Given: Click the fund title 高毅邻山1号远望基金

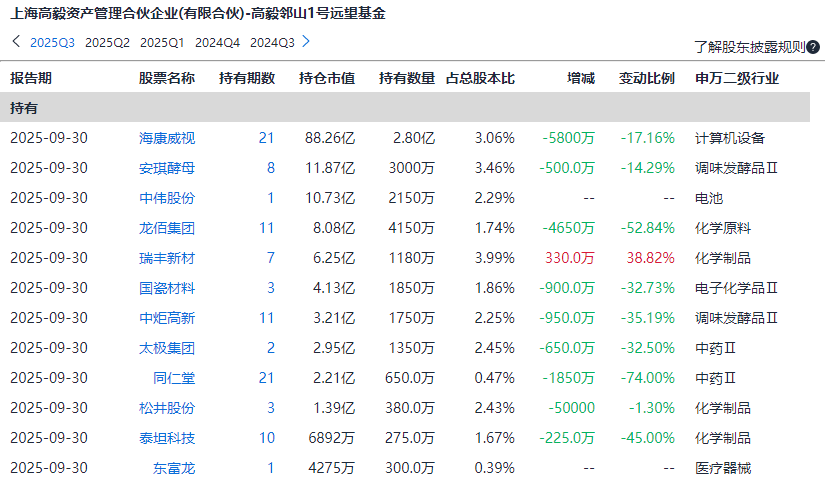Looking at the screenshot, I should pos(318,13).
